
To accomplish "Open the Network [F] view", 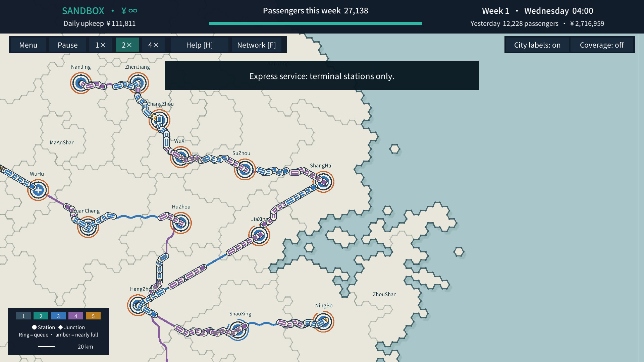I will 256,45.
